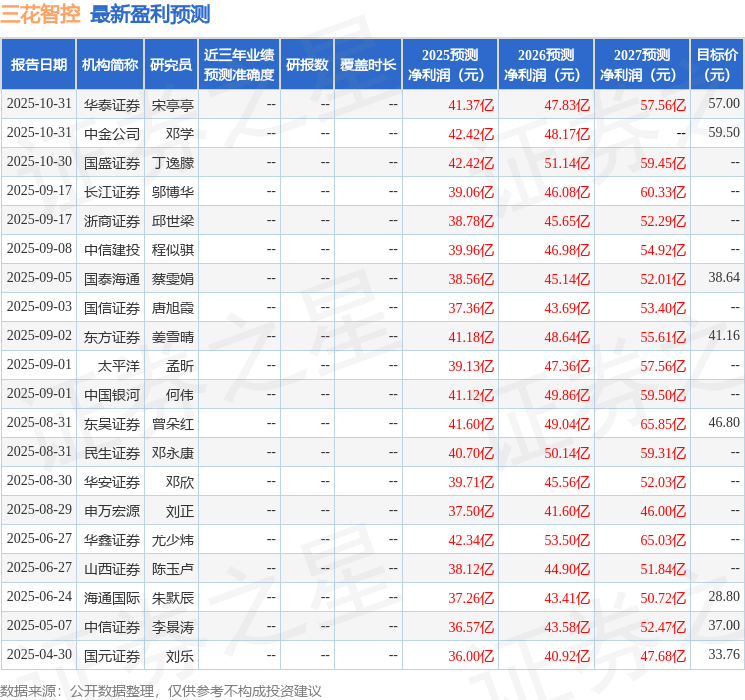Click the 目标价 column header

click(x=717, y=64)
